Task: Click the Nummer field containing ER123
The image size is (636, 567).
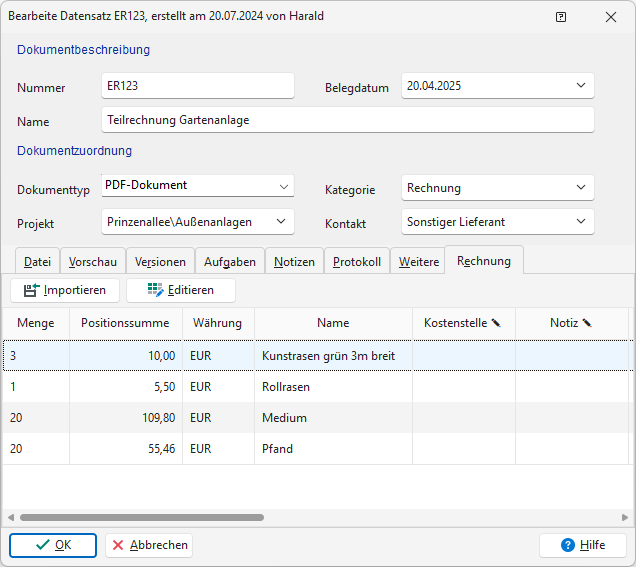Action: coord(197,86)
